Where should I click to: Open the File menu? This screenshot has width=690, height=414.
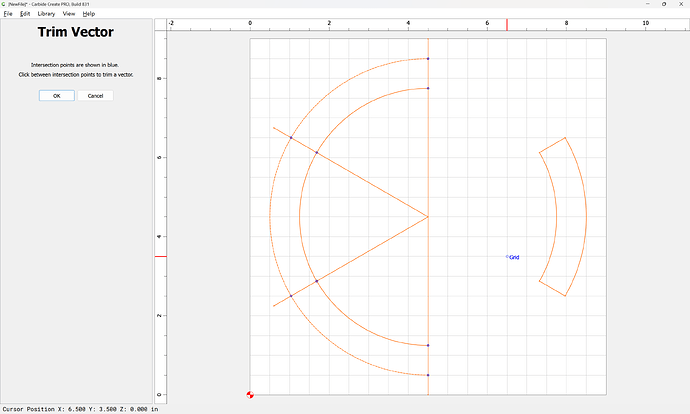click(x=6, y=14)
